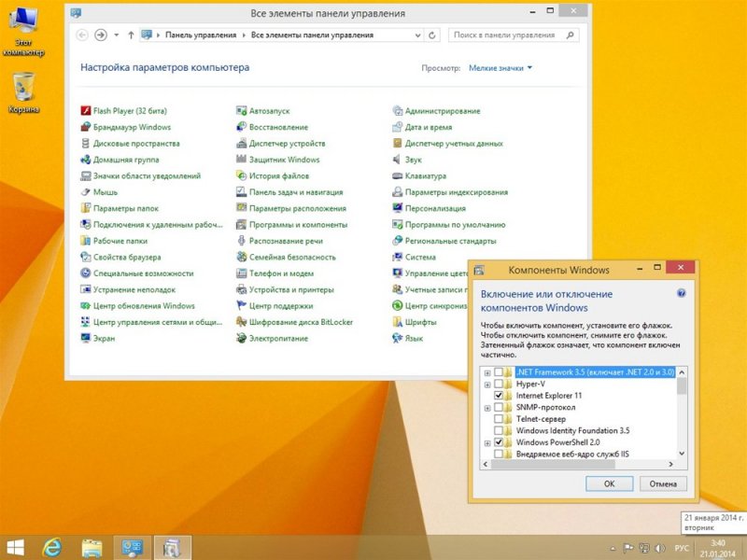Open the Система link
This screenshot has width=747, height=560.
tap(420, 258)
